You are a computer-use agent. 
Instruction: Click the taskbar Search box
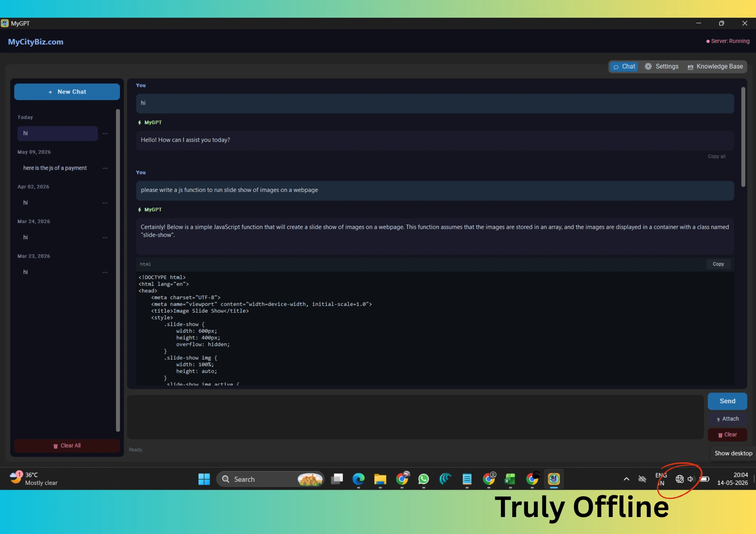pyautogui.click(x=270, y=479)
